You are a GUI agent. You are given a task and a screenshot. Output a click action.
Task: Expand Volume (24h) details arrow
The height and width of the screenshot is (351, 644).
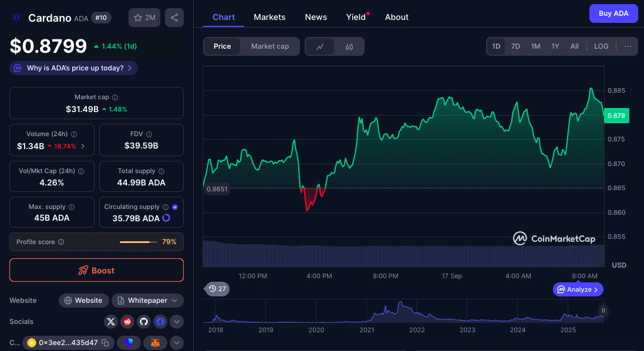point(83,146)
